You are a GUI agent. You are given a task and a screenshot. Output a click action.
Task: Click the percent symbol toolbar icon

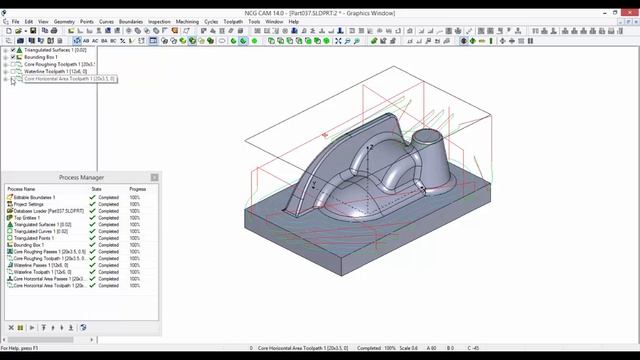[122, 41]
